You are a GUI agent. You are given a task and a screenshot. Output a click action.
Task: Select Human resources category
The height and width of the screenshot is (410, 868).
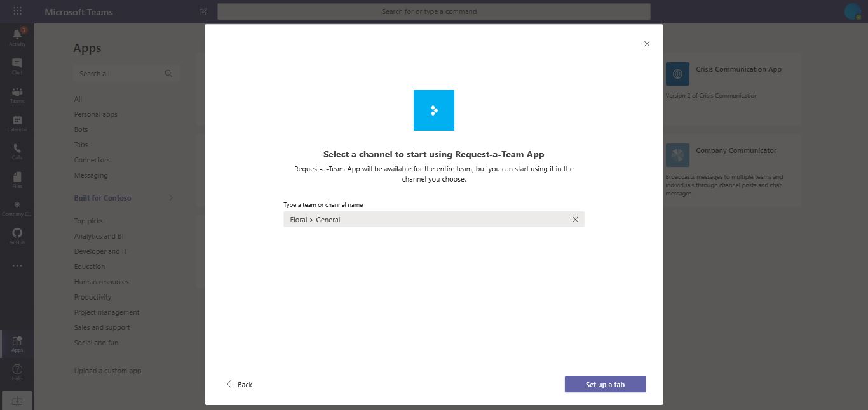(x=102, y=282)
